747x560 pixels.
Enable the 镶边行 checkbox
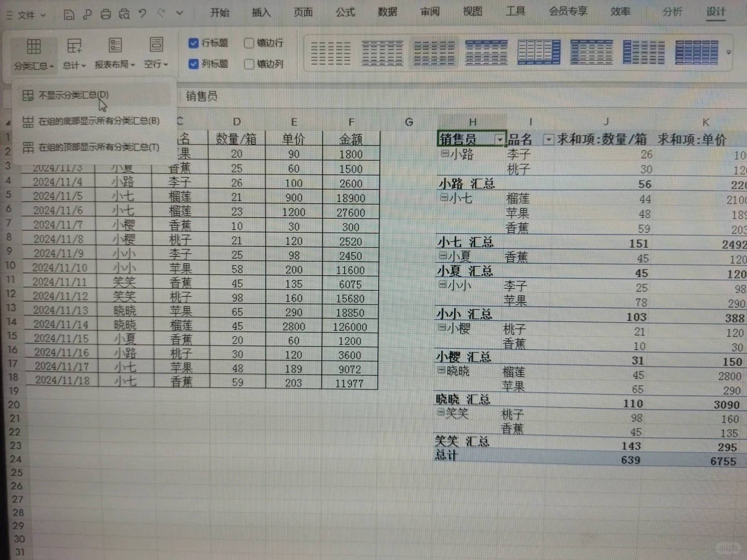click(249, 43)
